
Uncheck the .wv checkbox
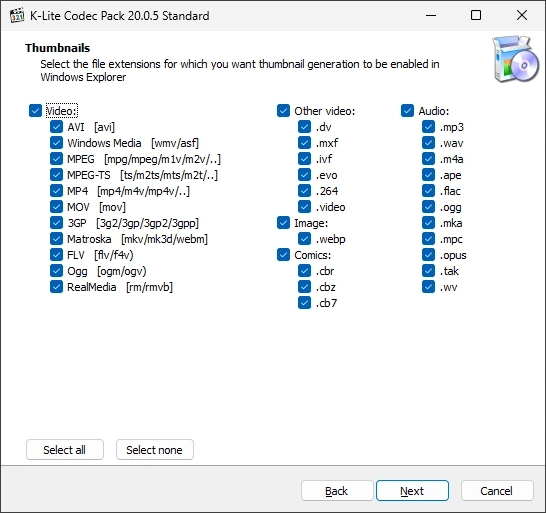(x=428, y=287)
